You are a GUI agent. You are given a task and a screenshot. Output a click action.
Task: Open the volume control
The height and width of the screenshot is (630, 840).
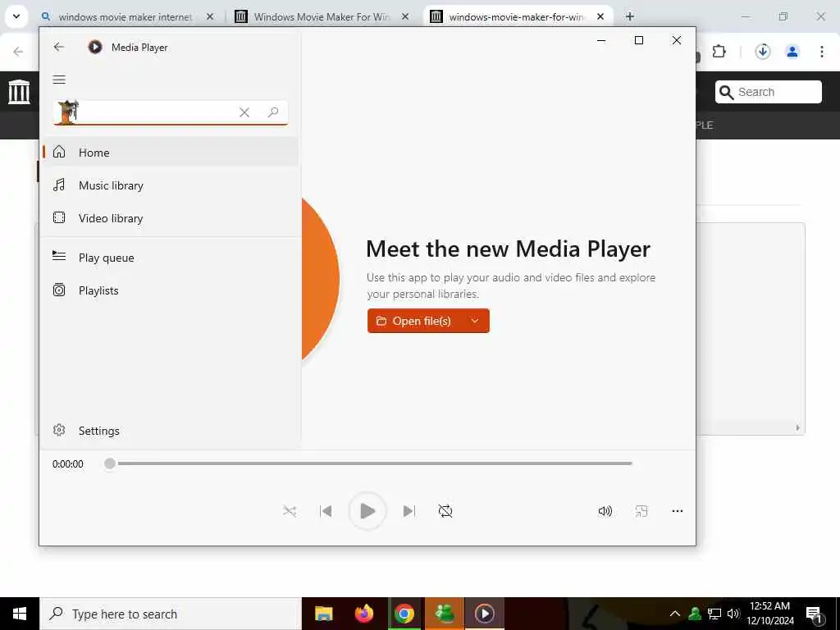pyautogui.click(x=605, y=511)
